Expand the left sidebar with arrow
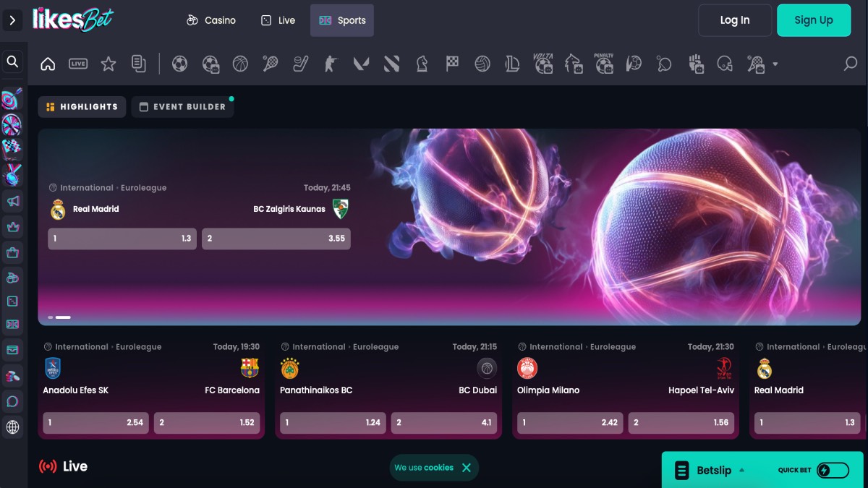Viewport: 868px width, 488px height. click(12, 20)
